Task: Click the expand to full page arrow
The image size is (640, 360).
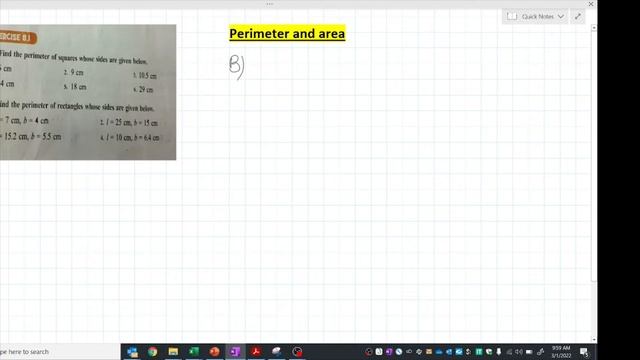Action: pos(578,16)
